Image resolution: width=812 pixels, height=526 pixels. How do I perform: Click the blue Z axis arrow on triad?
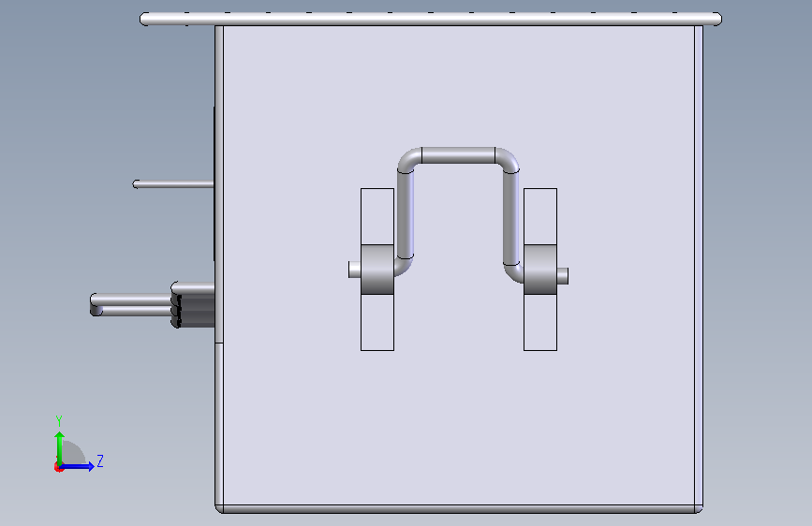point(78,466)
